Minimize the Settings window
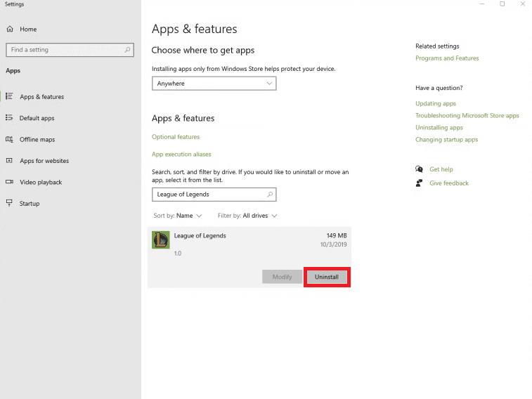The width and height of the screenshot is (532, 399). (x=482, y=4)
